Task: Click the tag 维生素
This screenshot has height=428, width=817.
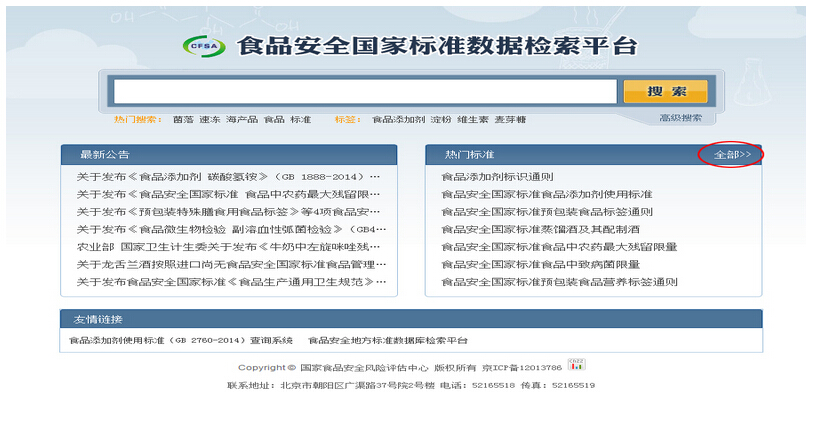Action: pyautogui.click(x=473, y=119)
